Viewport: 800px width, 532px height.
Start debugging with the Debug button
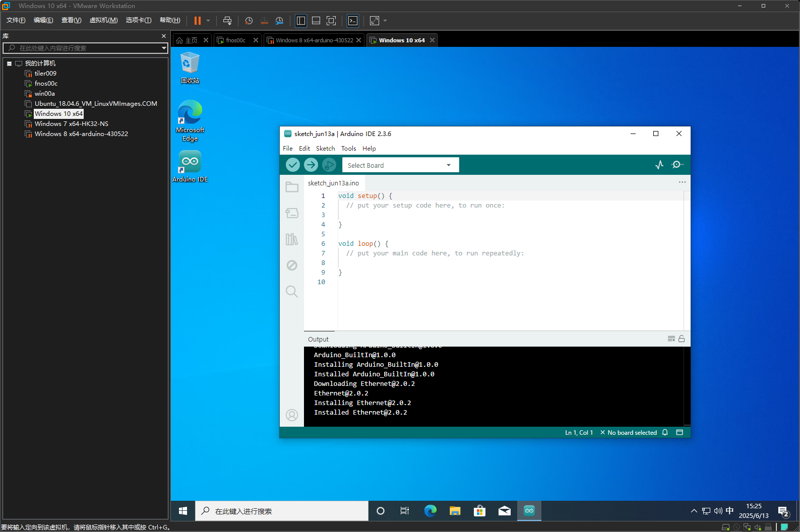[x=329, y=165]
